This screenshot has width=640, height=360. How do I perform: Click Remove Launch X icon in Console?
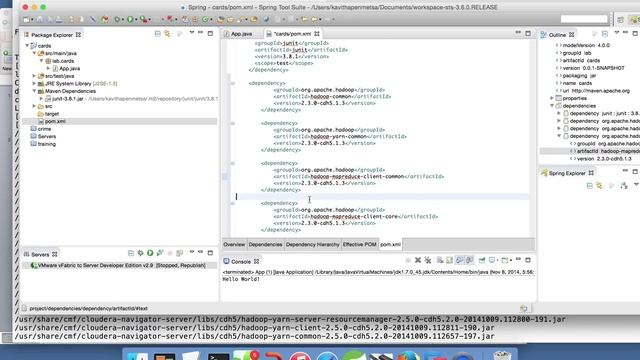[418, 260]
